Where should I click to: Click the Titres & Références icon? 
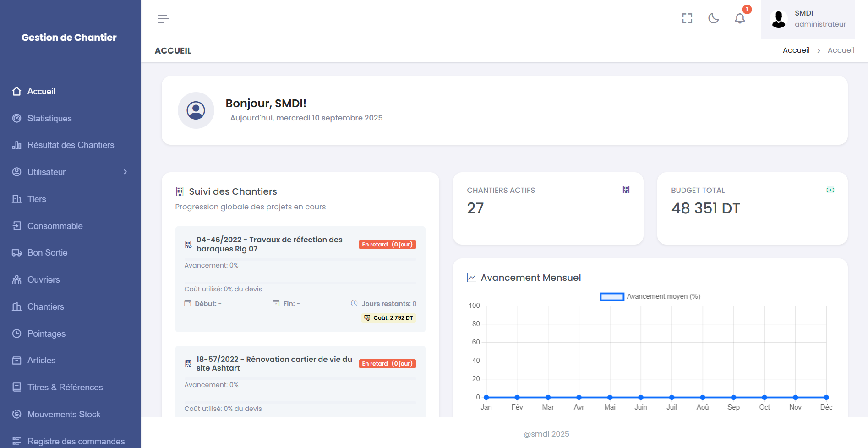[x=17, y=387]
